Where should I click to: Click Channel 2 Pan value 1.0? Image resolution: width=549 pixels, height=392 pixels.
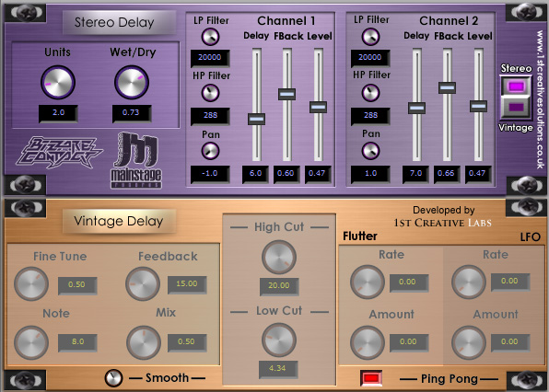370,174
